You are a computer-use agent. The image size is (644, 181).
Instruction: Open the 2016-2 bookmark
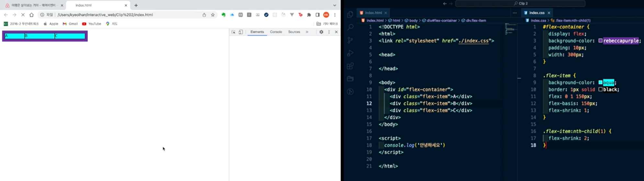click(x=21, y=24)
